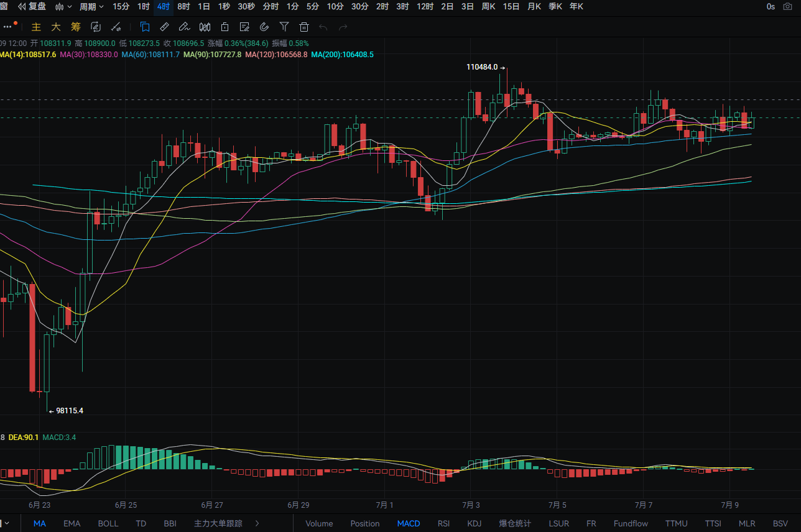Expand the candlestick chart type dropdown
Screen dimensions: 801x532
(63, 7)
